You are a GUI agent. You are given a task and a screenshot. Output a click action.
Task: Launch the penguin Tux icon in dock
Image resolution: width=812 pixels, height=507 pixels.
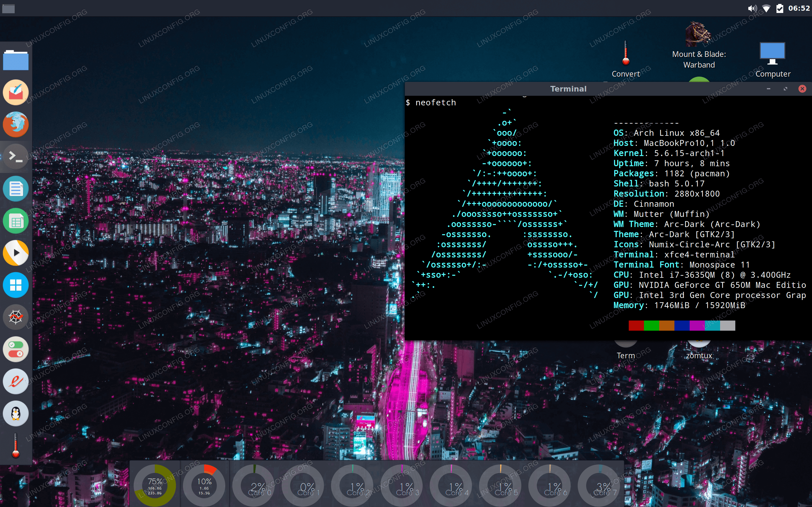(x=16, y=413)
